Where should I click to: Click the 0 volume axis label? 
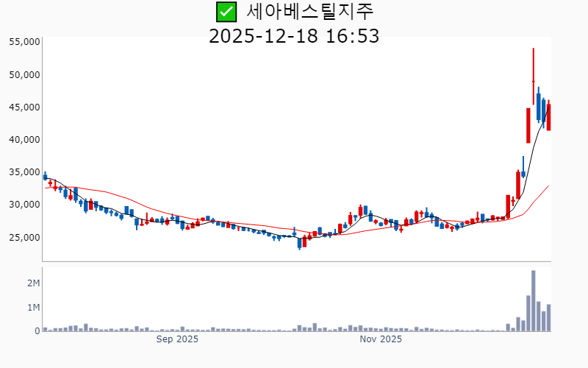37,331
